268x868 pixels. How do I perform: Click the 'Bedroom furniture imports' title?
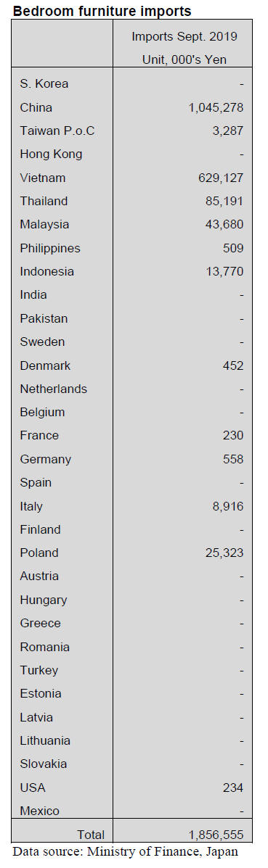pyautogui.click(x=102, y=11)
